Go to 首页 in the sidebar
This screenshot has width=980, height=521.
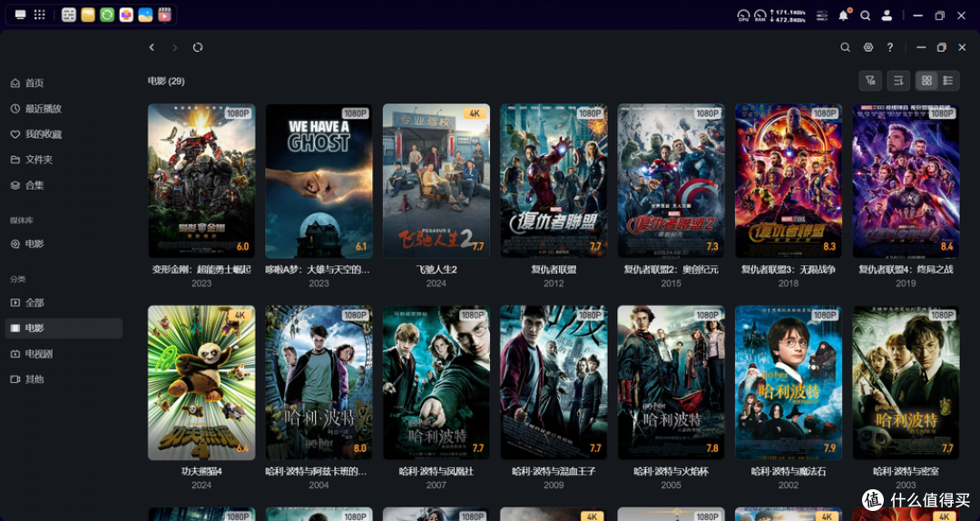pyautogui.click(x=64, y=84)
